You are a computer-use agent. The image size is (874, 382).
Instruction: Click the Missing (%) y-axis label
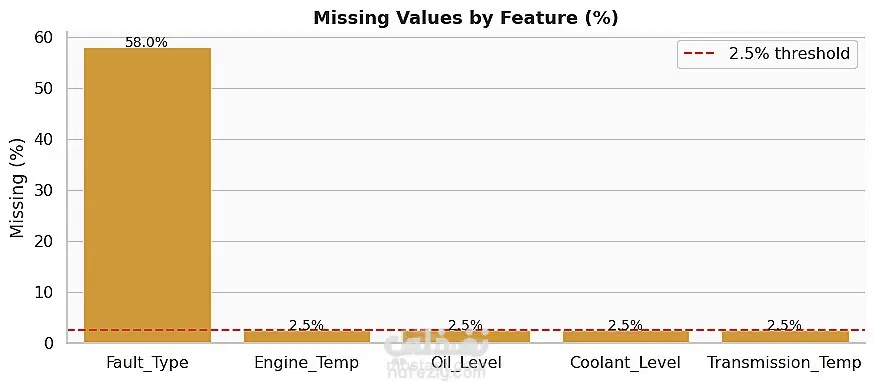[x=17, y=190]
